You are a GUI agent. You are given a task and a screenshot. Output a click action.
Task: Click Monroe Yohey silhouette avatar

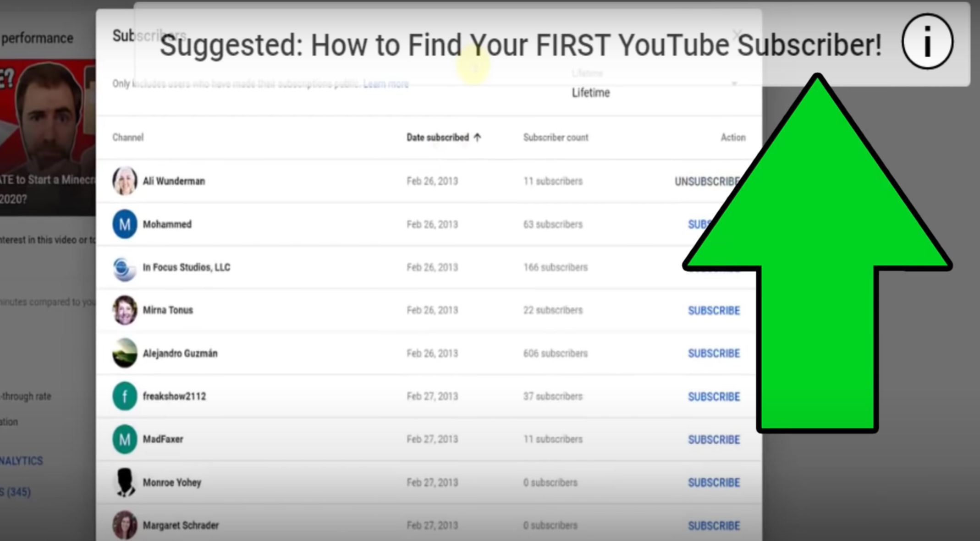[124, 482]
